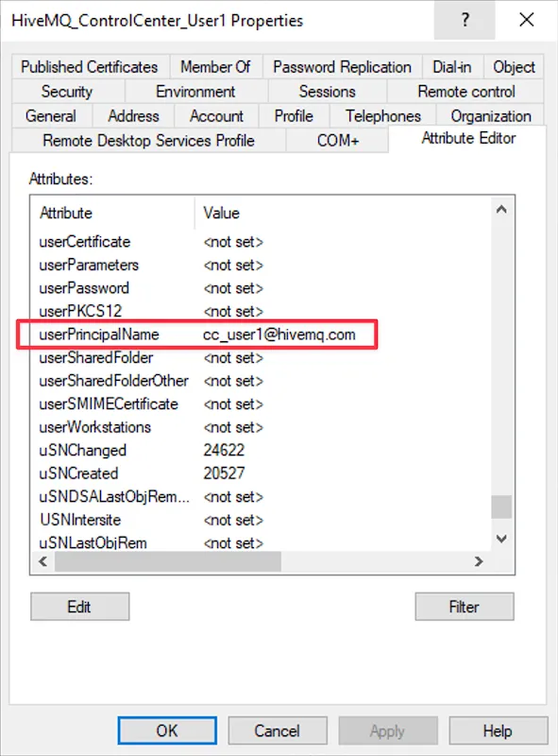Click the cc_user1@hivemq.com value
Screen dimensions: 558x756
click(279, 335)
